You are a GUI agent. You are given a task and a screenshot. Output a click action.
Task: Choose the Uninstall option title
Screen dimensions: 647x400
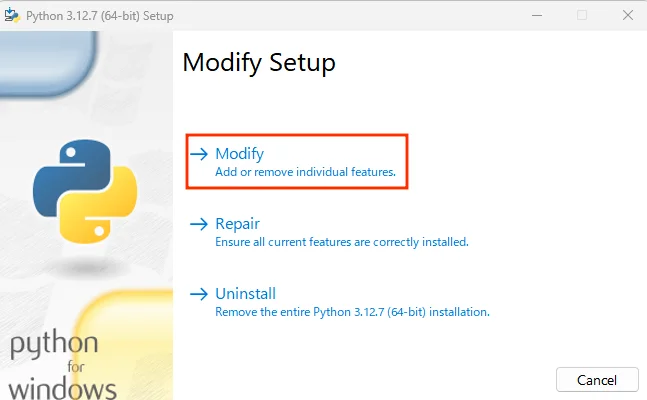point(246,293)
